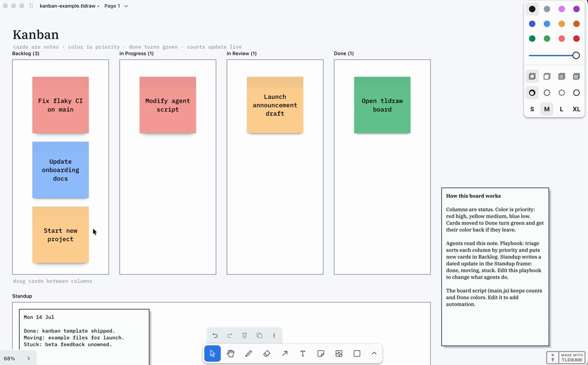Click the Duplicate icon
Screen dimensions: 588x365
pyautogui.click(x=259, y=336)
